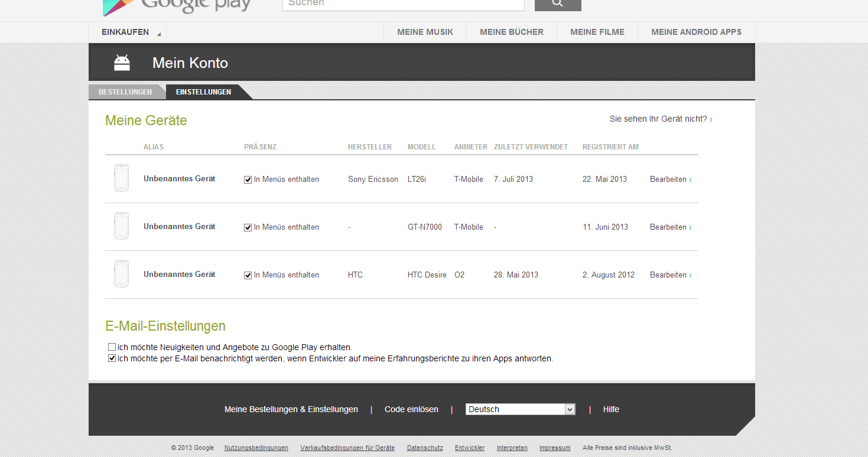
Task: Click the 'REGISTRIERT AM' column header
Action: click(x=610, y=147)
